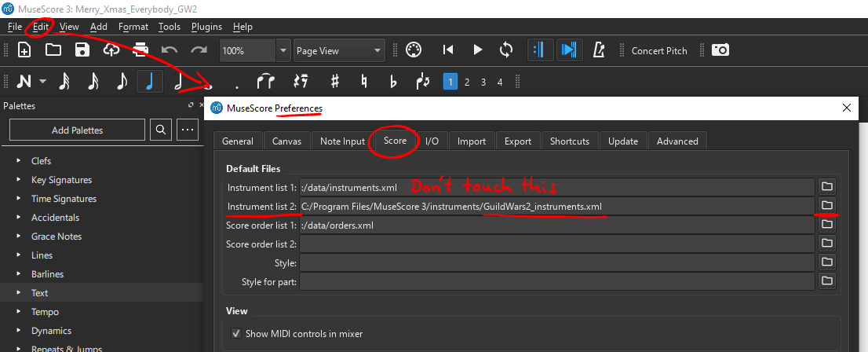The image size is (868, 352).
Task: Add augmentation dot to note
Action: point(237,86)
